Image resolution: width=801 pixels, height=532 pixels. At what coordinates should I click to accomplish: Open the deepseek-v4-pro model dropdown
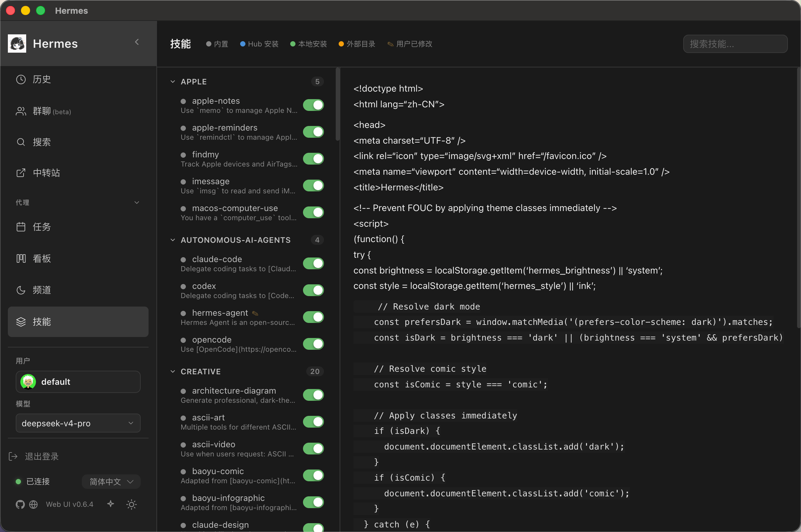pyautogui.click(x=78, y=423)
